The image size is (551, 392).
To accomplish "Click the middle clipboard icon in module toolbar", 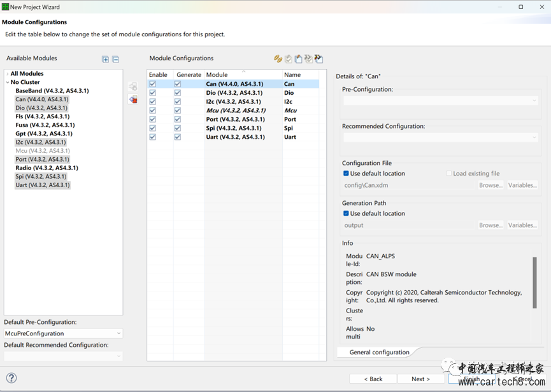I will pyautogui.click(x=298, y=59).
